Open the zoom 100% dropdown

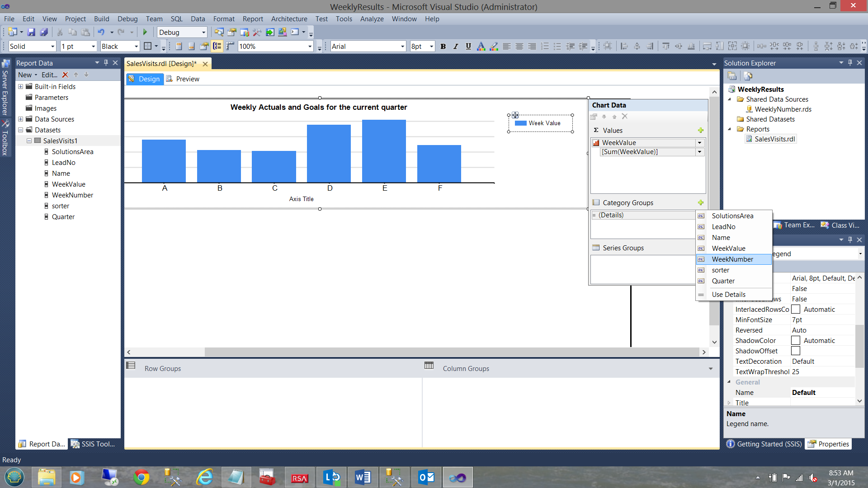point(310,47)
